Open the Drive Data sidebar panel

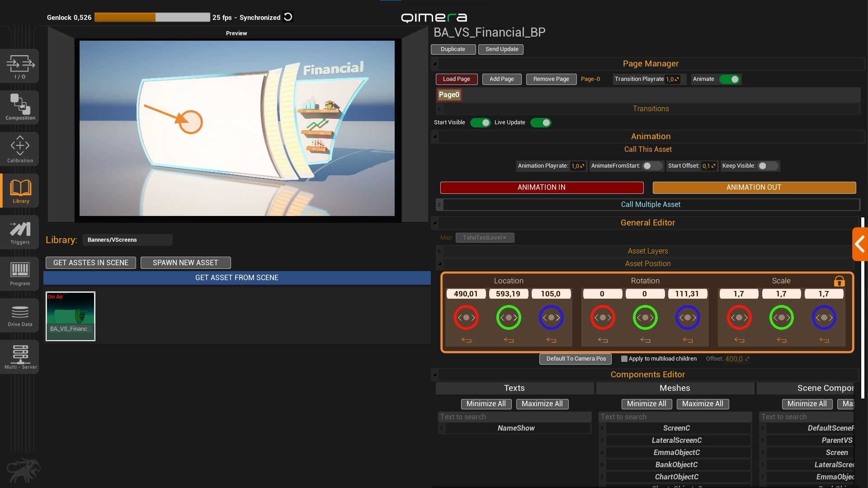pos(20,315)
